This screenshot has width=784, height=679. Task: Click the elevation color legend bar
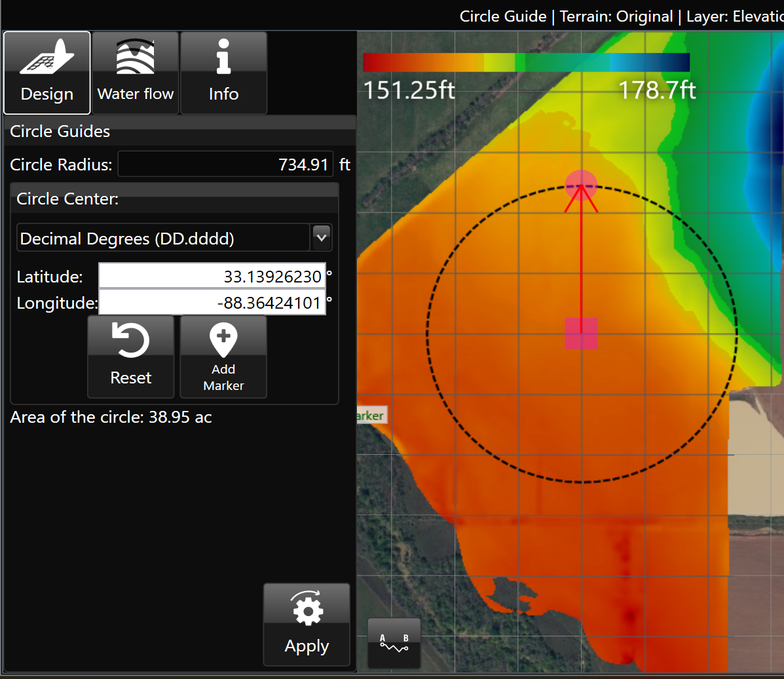pyautogui.click(x=526, y=62)
